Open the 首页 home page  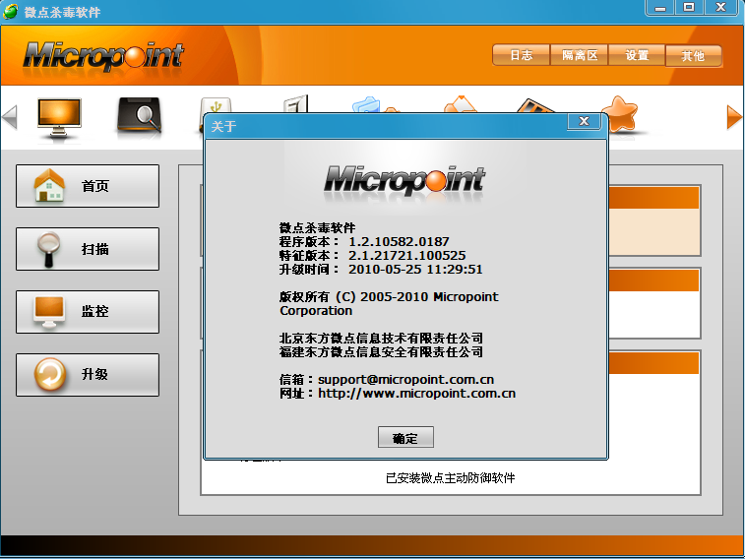coord(88,186)
